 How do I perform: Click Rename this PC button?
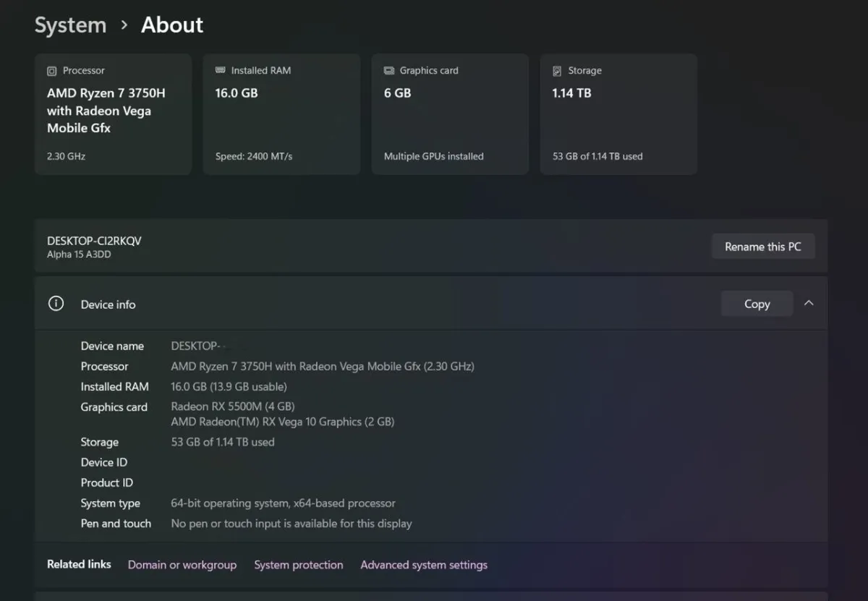coord(763,247)
